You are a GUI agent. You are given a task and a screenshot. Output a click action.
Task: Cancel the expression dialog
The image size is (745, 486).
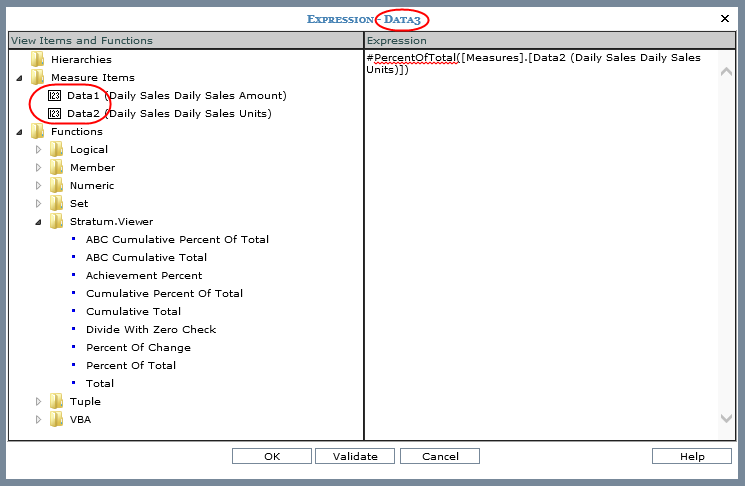pos(440,456)
